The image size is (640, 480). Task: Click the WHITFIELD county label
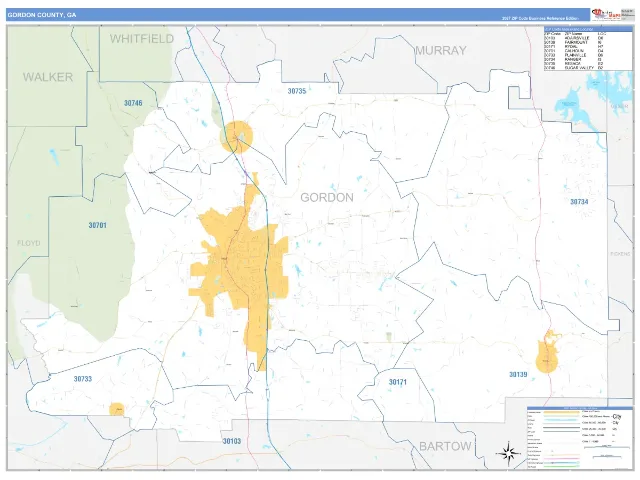click(x=142, y=39)
